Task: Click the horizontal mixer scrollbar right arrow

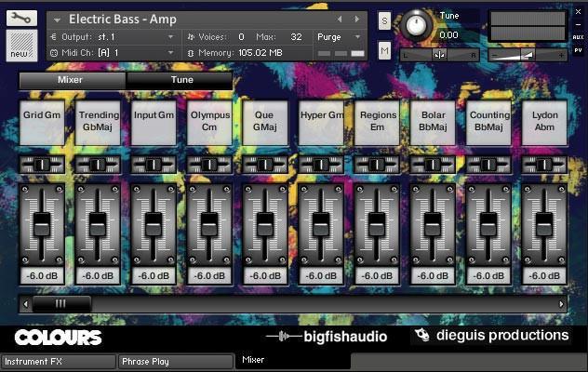Action: (x=561, y=303)
